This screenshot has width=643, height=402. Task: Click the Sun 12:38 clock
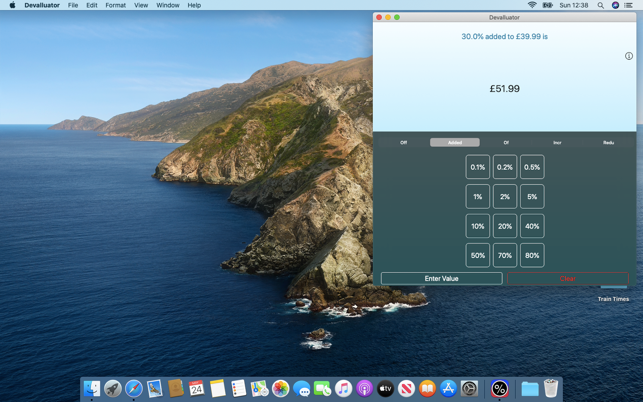[x=574, y=5]
